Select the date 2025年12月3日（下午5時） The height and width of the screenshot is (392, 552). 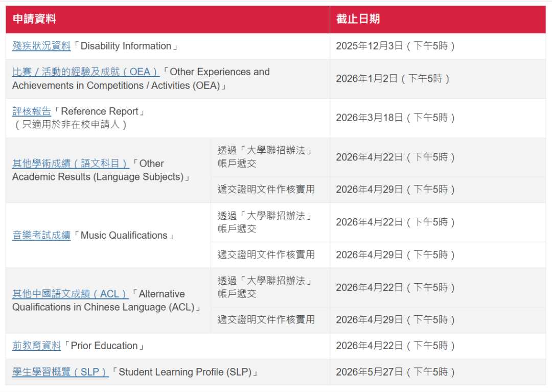click(396, 46)
